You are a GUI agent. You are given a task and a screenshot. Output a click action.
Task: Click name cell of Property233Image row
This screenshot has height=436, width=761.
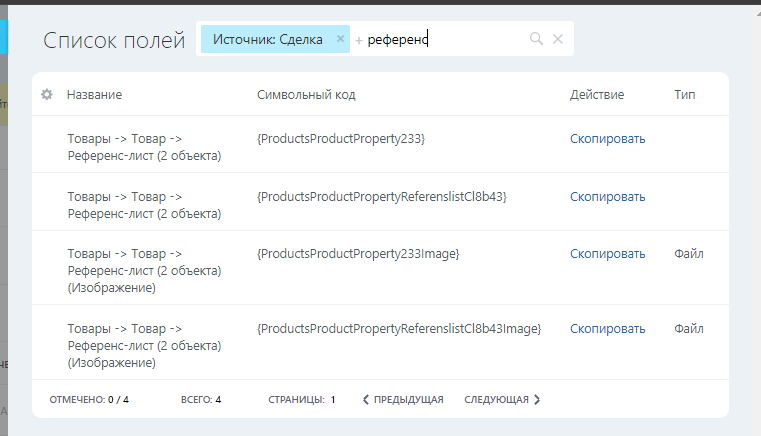point(144,270)
